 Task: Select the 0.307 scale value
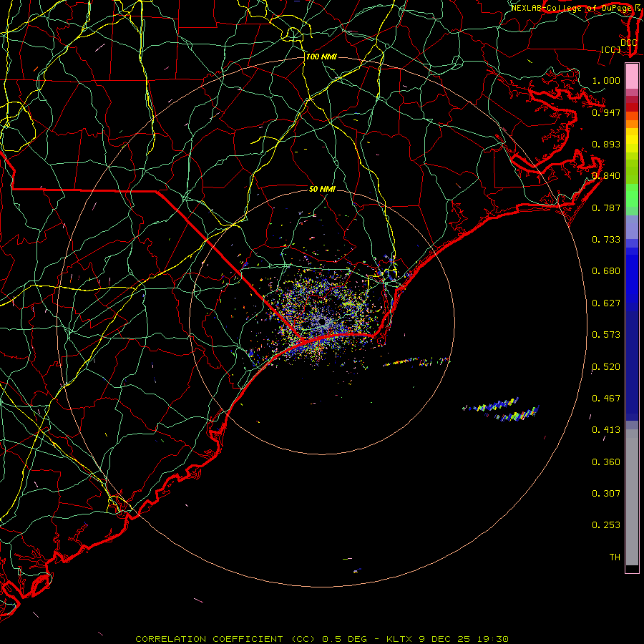tap(606, 494)
